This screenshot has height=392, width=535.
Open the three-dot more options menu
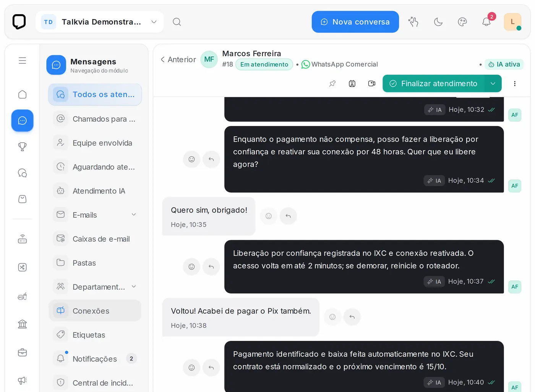point(515,84)
